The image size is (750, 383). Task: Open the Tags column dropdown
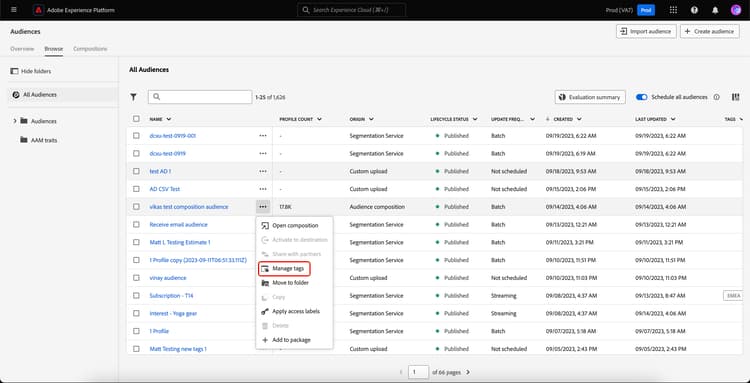point(741,119)
